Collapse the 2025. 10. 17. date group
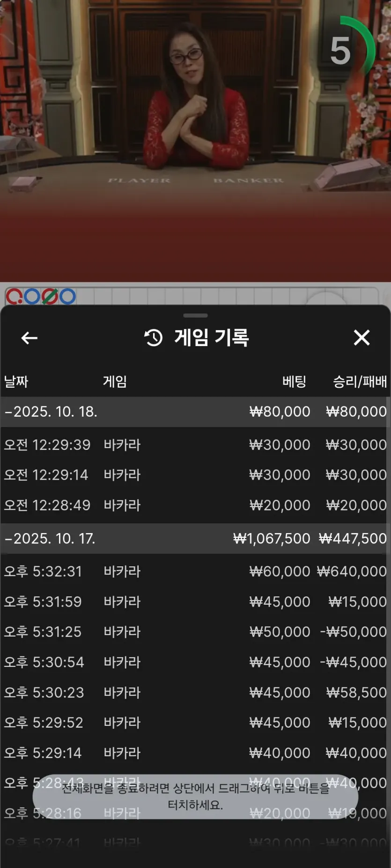The image size is (391, 868). 195,538
